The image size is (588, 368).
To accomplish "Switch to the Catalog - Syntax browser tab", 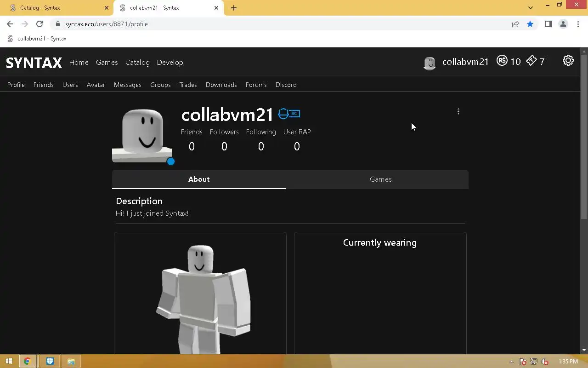I will (57, 8).
